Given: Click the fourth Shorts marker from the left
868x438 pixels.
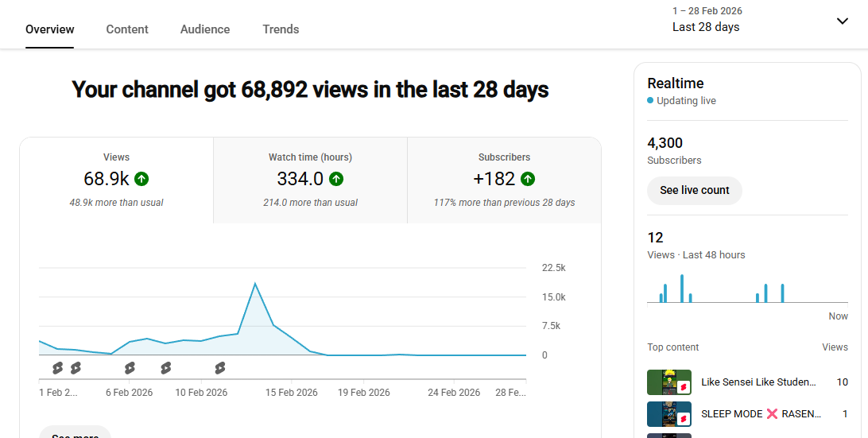Looking at the screenshot, I should (x=165, y=368).
